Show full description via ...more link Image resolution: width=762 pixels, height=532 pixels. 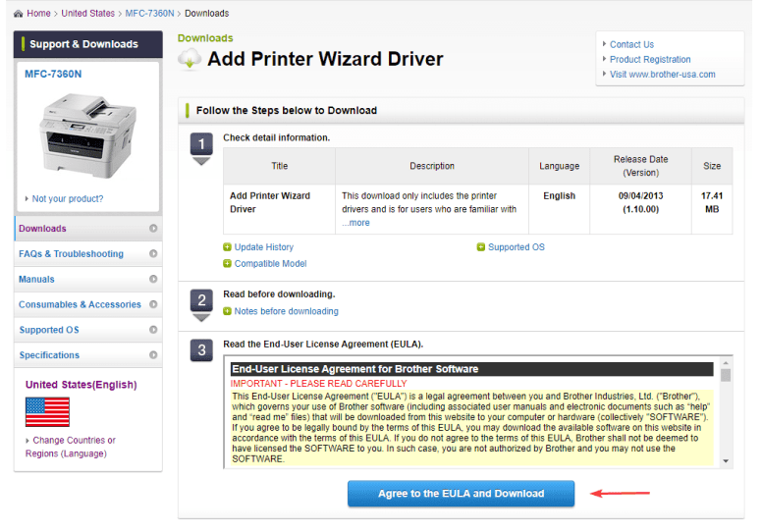(355, 223)
